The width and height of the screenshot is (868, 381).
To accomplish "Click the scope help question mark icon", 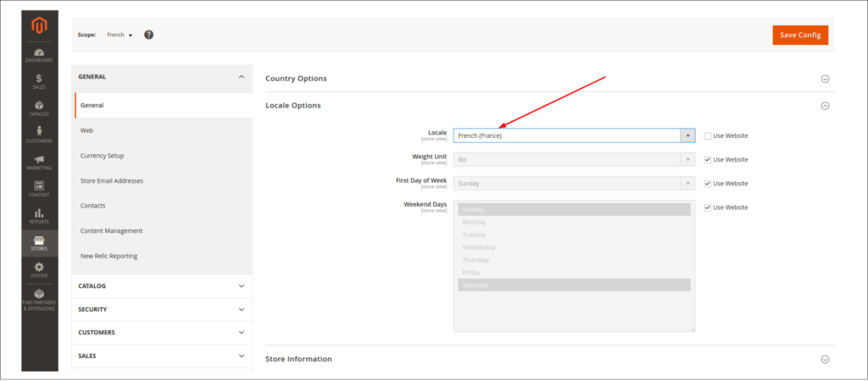I will pos(148,35).
